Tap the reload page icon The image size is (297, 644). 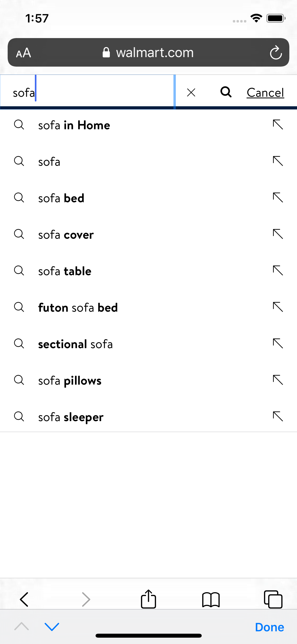[276, 53]
